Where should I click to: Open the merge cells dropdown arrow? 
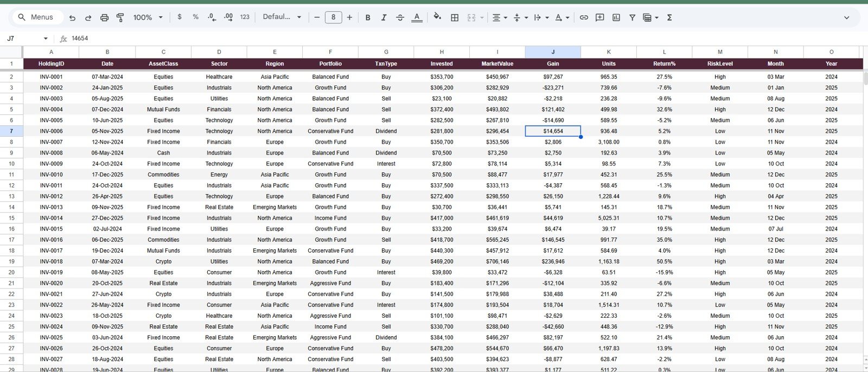(482, 17)
